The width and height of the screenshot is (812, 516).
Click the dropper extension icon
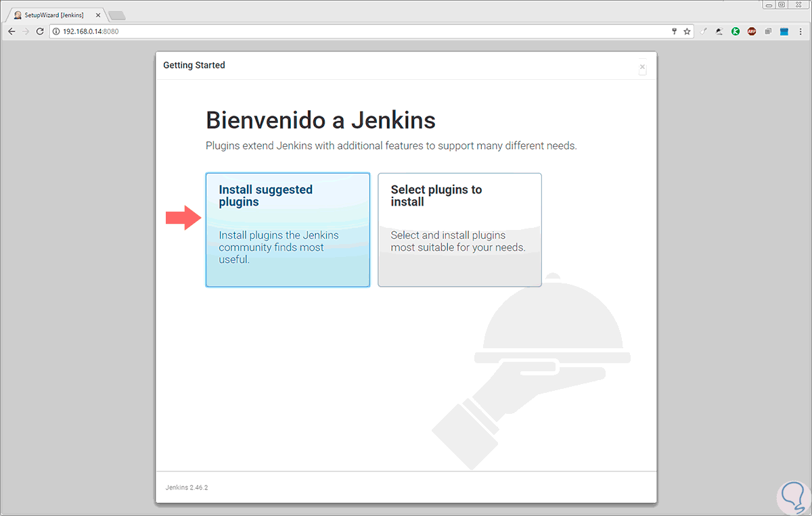pyautogui.click(x=704, y=31)
